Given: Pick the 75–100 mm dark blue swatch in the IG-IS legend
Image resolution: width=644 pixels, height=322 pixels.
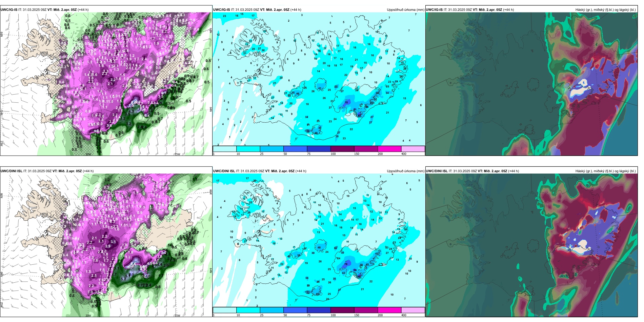Looking at the screenshot, I should (x=319, y=149).
